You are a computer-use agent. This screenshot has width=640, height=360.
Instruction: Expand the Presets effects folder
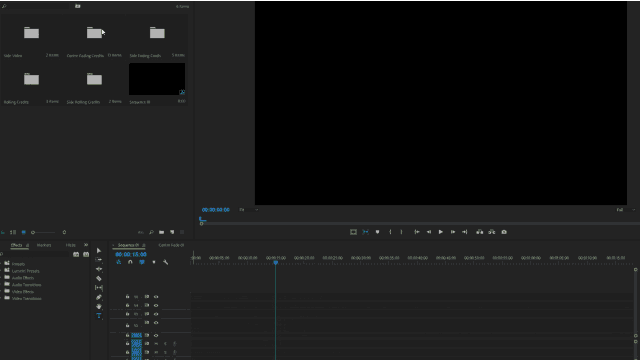pos(1,264)
